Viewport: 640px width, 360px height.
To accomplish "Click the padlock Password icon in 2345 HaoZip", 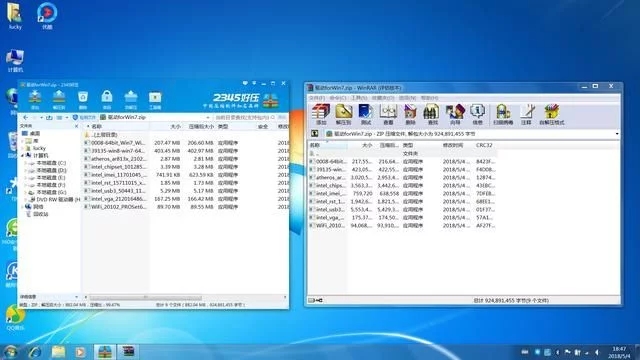I will point(107,99).
